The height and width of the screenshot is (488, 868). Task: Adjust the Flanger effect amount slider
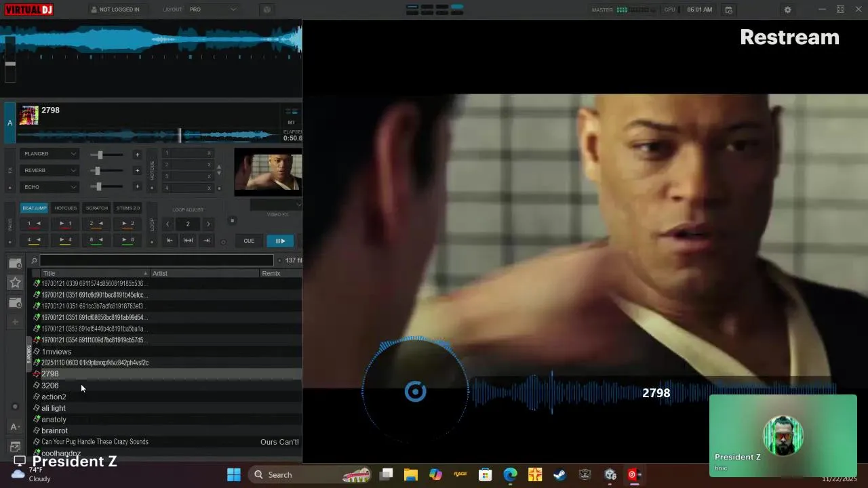[x=107, y=155]
